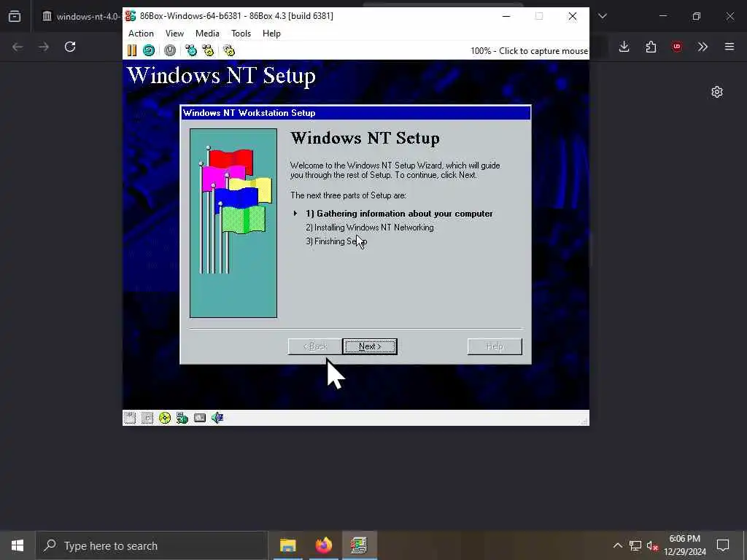Image resolution: width=747 pixels, height=560 pixels.
Task: Expand the hidden system tray icons
Action: click(617, 545)
